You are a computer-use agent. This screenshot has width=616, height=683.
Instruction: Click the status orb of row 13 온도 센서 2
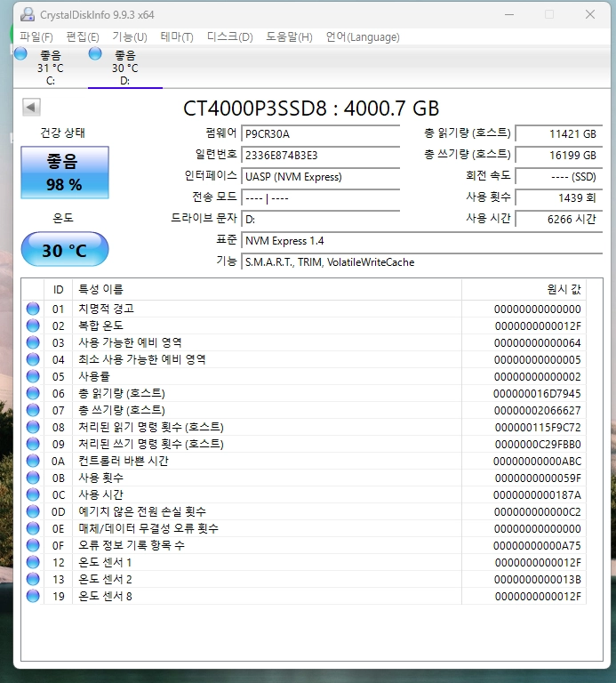(x=33, y=579)
